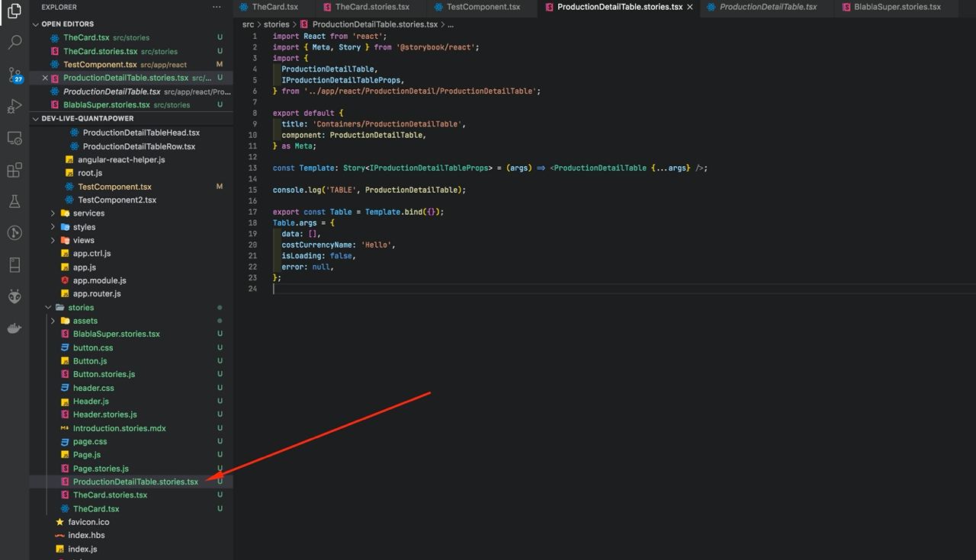This screenshot has width=976, height=560.
Task: Open button.css in stories folder
Action: pyautogui.click(x=93, y=347)
